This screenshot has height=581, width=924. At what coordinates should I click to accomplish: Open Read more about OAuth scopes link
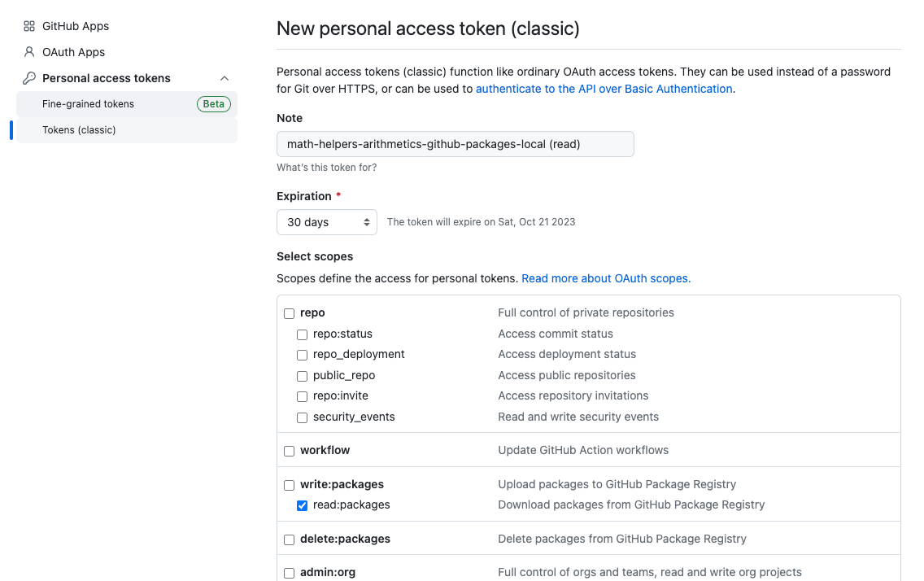point(606,278)
